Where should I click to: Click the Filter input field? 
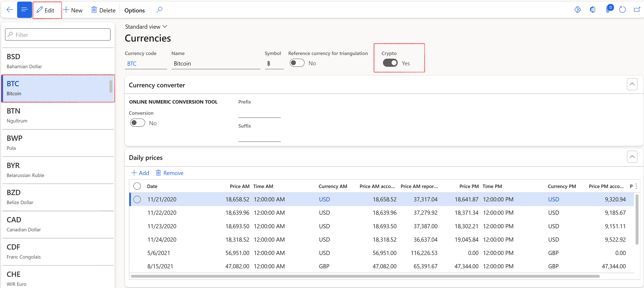coord(57,35)
